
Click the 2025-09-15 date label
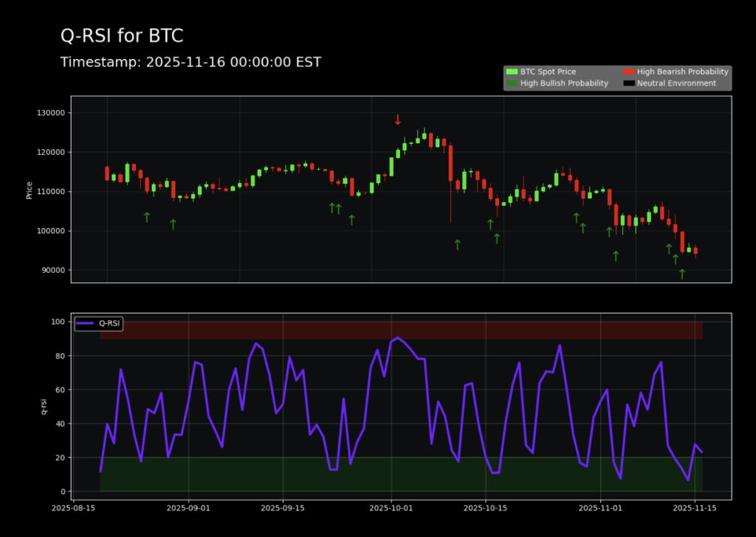[x=283, y=507]
